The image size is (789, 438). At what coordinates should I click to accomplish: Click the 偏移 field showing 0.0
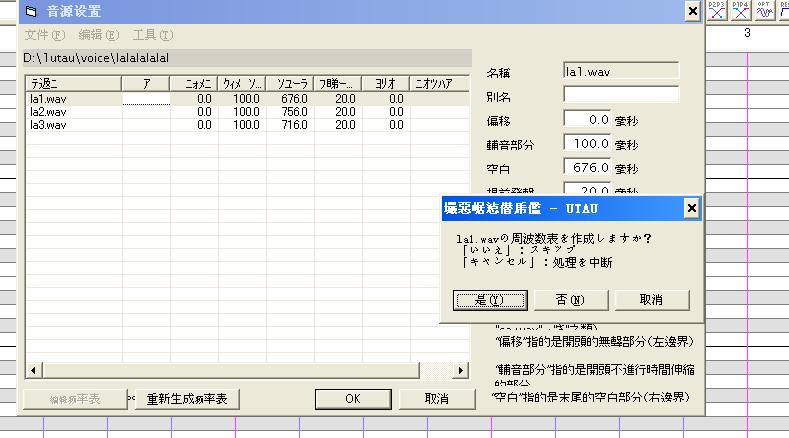[x=587, y=120]
